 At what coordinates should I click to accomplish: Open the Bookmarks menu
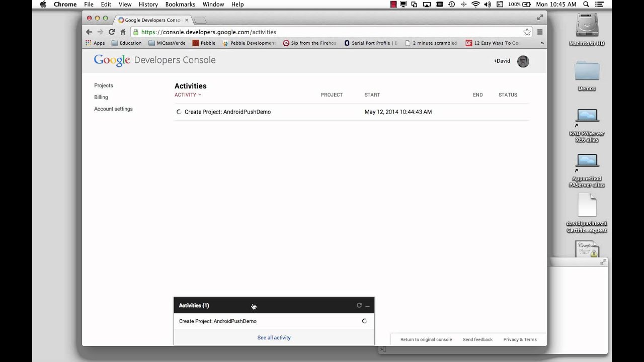point(180,4)
